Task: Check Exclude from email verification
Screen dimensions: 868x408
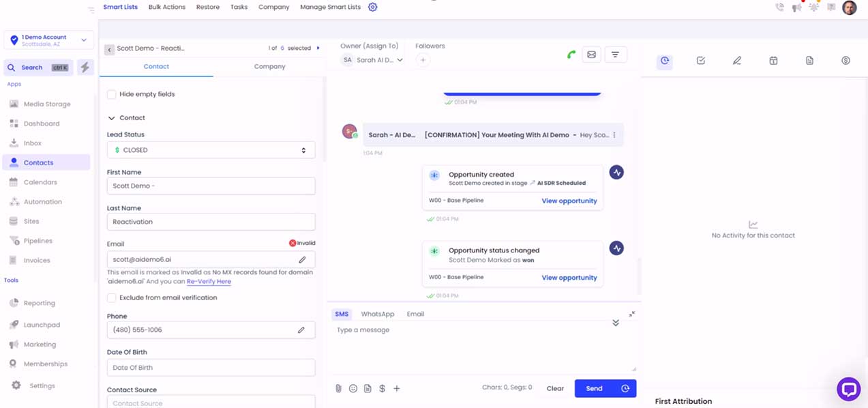Action: [x=112, y=297]
